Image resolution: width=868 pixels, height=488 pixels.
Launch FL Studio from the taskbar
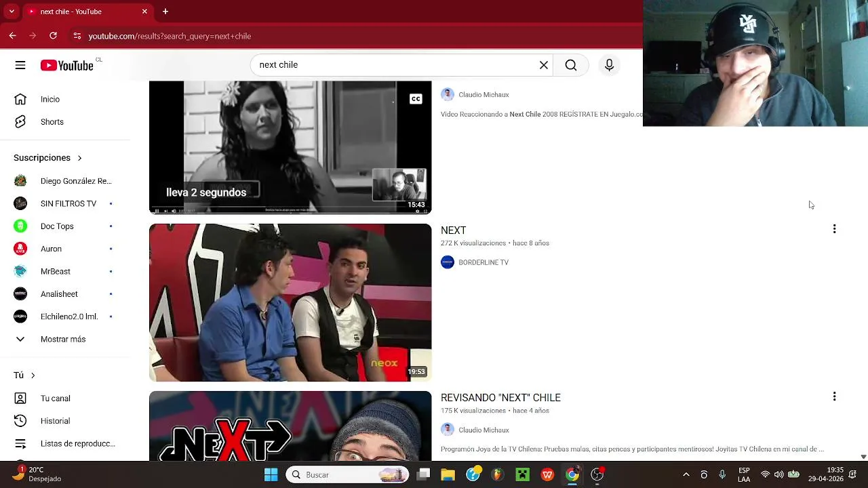point(498,474)
